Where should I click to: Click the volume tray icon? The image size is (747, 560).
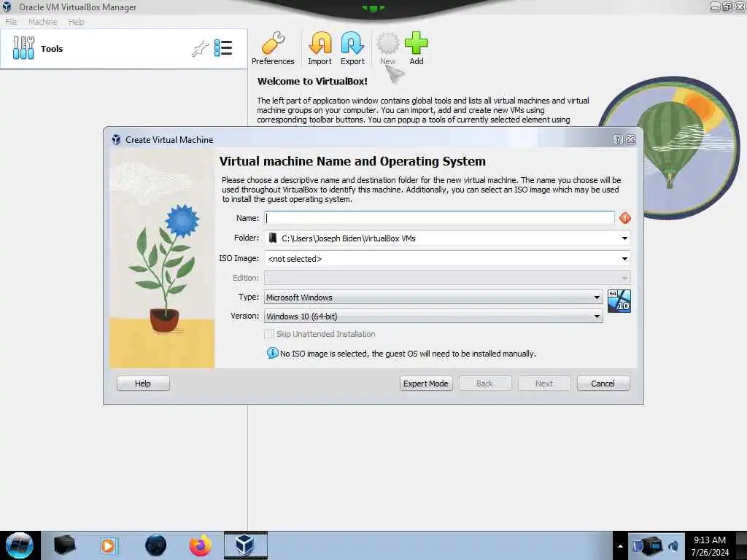[673, 546]
